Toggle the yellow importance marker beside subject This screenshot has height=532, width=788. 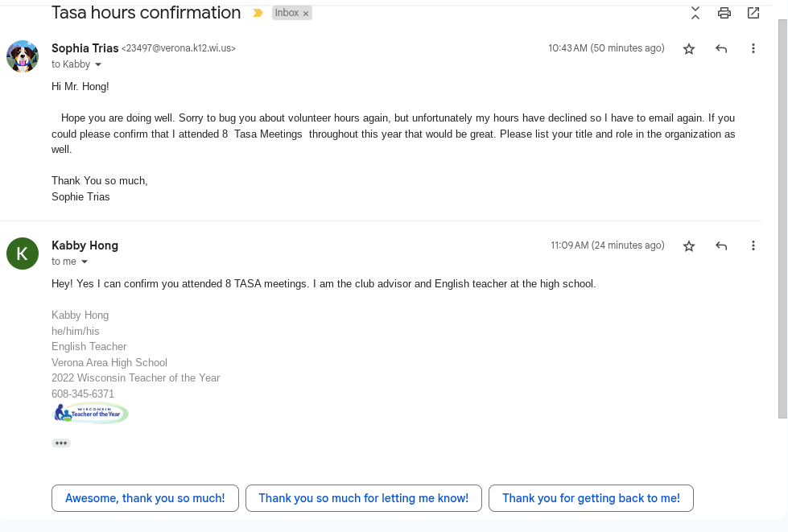pyautogui.click(x=258, y=14)
